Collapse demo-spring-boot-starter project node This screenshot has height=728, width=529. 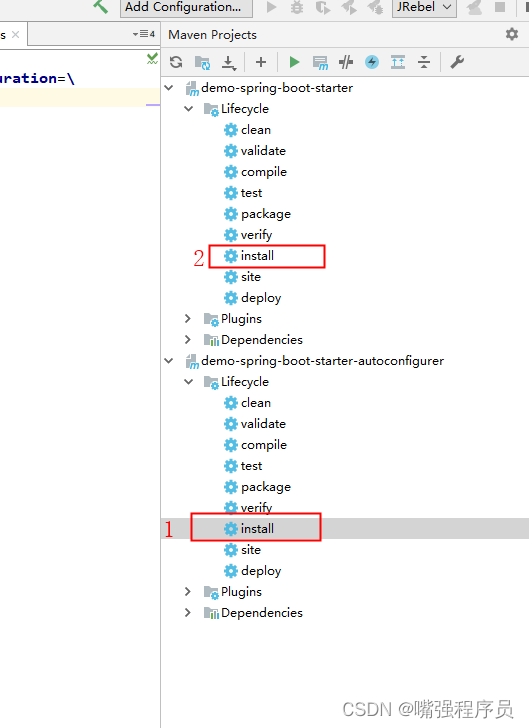pyautogui.click(x=169, y=87)
